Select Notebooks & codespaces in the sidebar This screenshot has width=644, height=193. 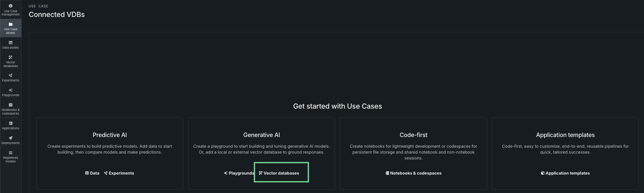click(x=10, y=109)
